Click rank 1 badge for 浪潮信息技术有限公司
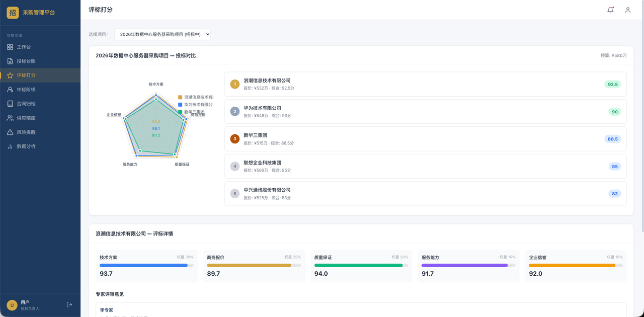 (x=235, y=84)
